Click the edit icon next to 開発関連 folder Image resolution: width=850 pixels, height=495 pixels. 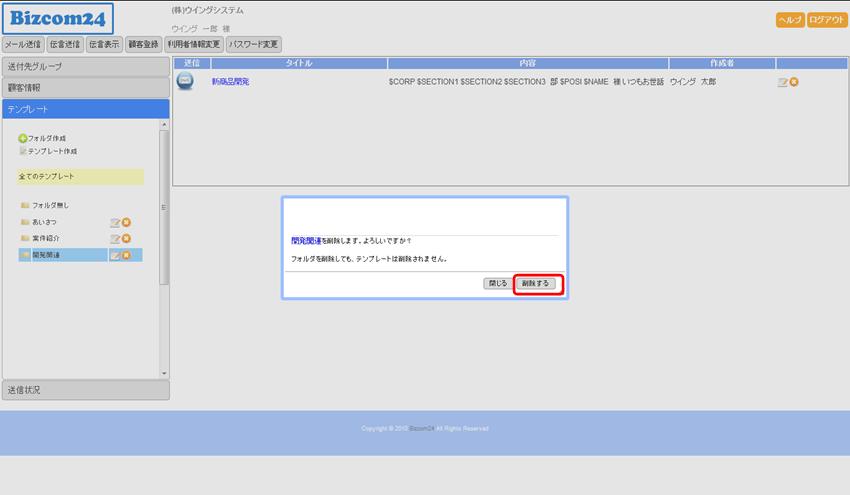click(x=115, y=255)
